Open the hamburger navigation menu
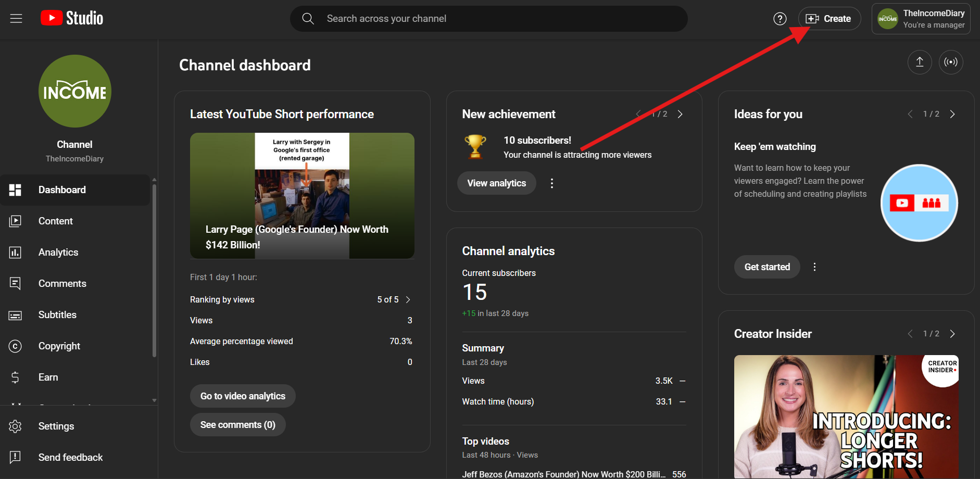Image resolution: width=980 pixels, height=479 pixels. click(x=16, y=19)
